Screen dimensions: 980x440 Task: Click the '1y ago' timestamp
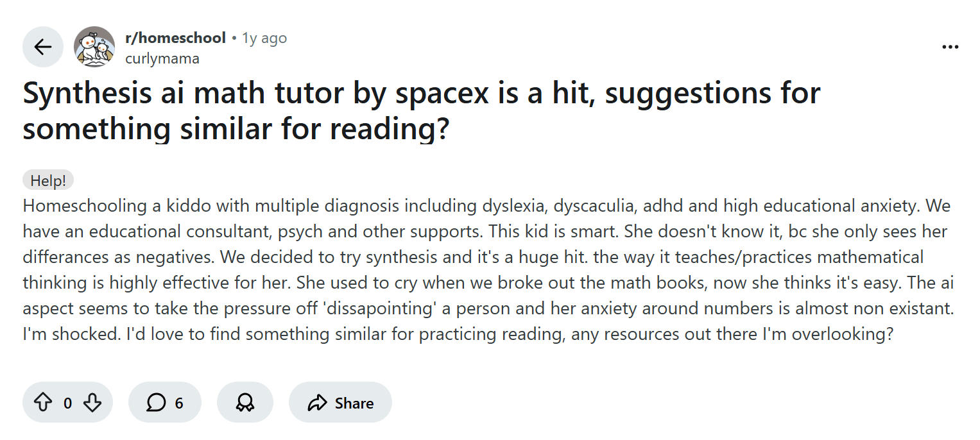(264, 37)
